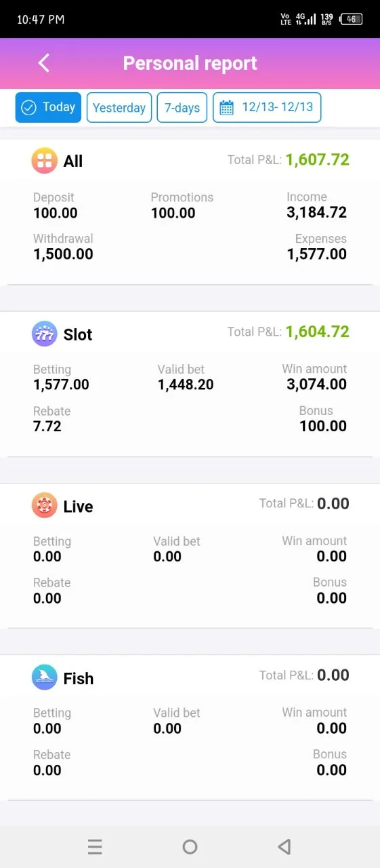Image resolution: width=380 pixels, height=868 pixels.
Task: Tap the Slot 777 icon
Action: coord(45,334)
